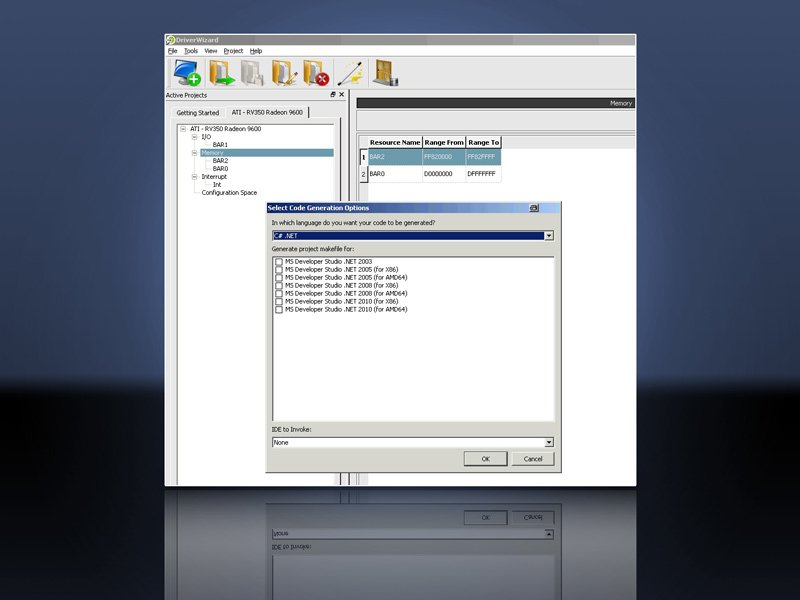
Task: Select the ATI - RV350 Radeon 9600 tab
Action: (267, 112)
